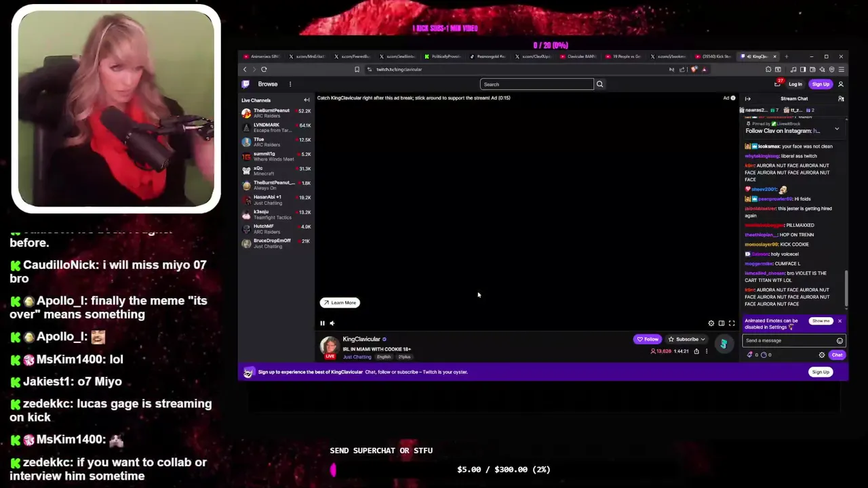Image resolution: width=868 pixels, height=488 pixels.
Task: Click the Learn More ad button
Action: pos(340,302)
